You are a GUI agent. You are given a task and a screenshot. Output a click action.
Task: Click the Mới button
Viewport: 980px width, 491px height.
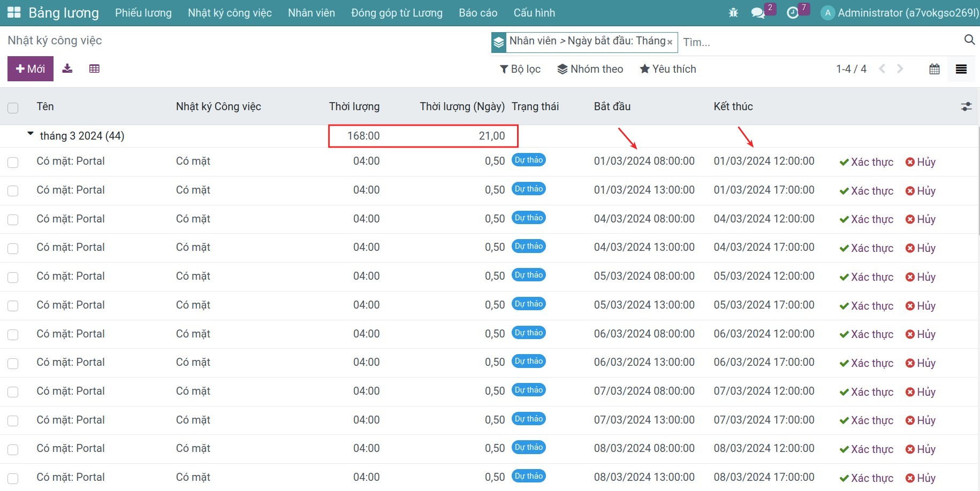pos(31,69)
